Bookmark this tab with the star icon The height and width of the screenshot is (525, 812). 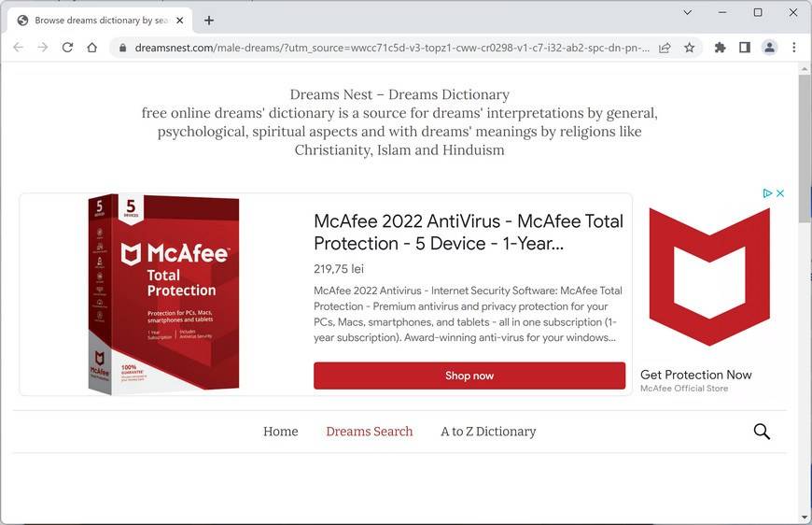(690, 48)
